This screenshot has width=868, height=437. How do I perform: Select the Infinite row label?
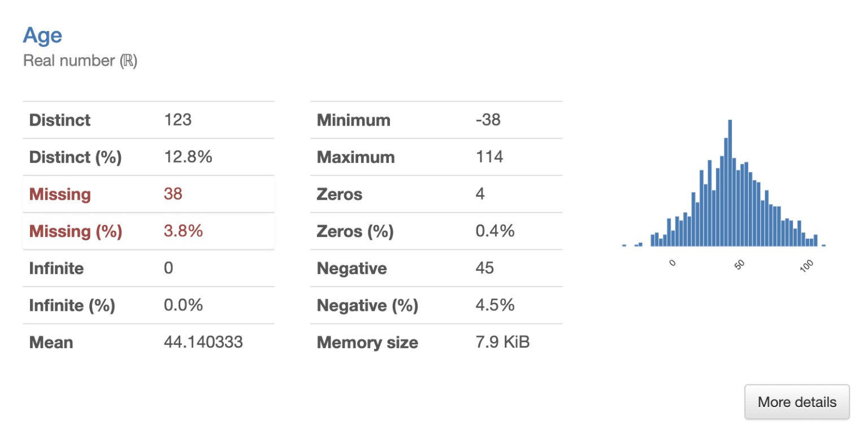(57, 268)
